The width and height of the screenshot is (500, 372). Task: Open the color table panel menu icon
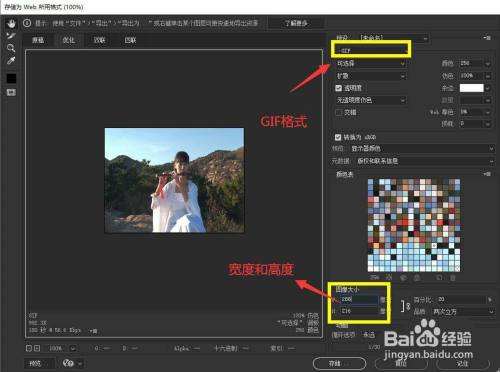pyautogui.click(x=487, y=174)
